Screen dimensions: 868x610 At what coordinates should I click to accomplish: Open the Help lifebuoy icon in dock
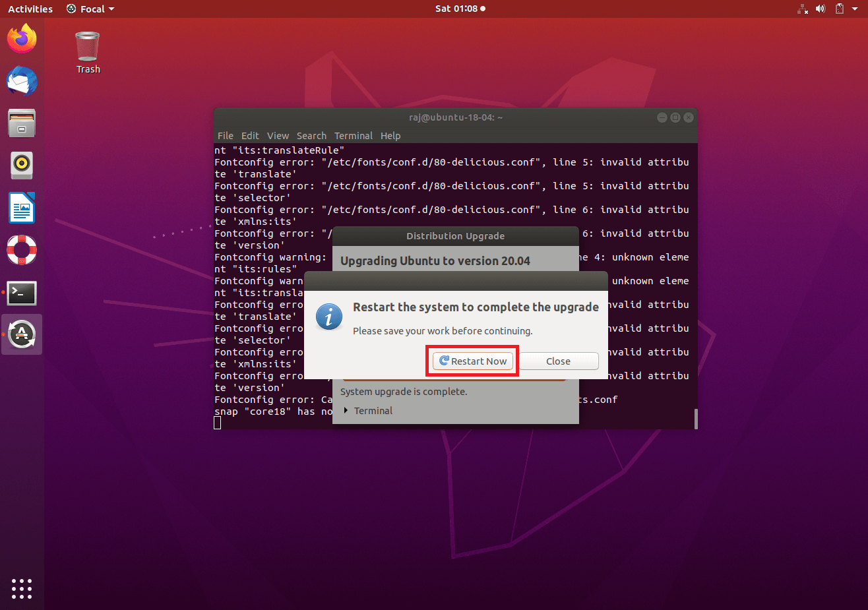pos(22,250)
